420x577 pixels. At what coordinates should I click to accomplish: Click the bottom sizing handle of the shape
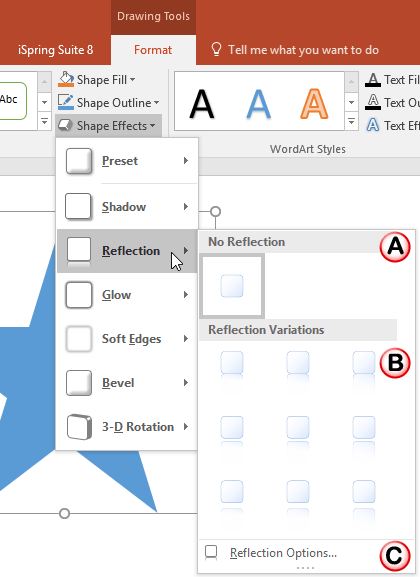point(64,513)
